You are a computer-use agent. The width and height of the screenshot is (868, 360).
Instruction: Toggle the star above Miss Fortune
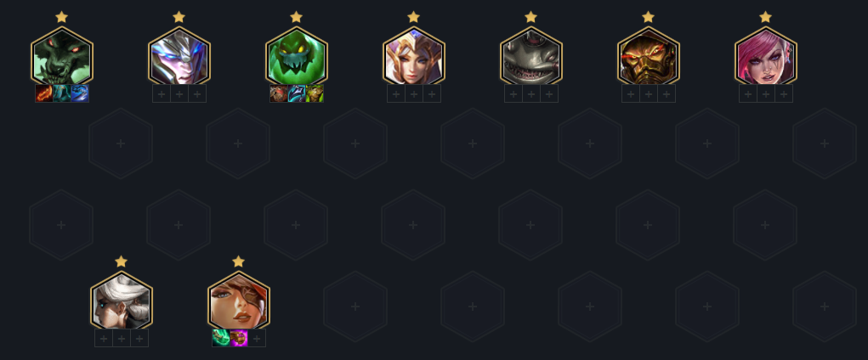pyautogui.click(x=239, y=261)
